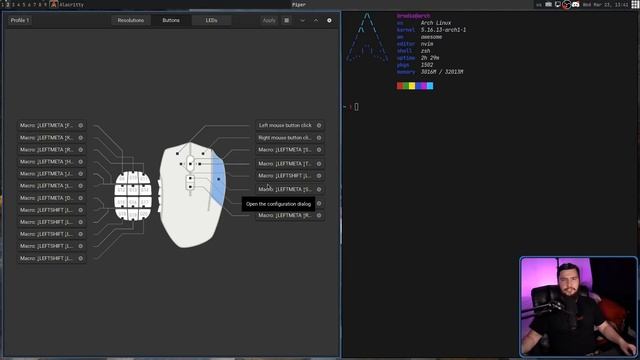Screen dimensions: 640x360
Task: Open gear for Macro LEFTMETA [L row
Action: point(81,186)
